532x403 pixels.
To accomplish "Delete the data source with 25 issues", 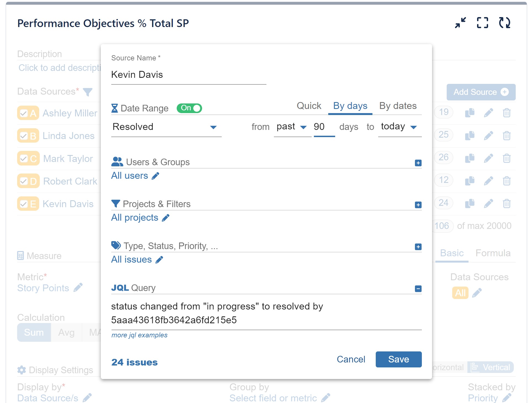I will click(x=507, y=135).
